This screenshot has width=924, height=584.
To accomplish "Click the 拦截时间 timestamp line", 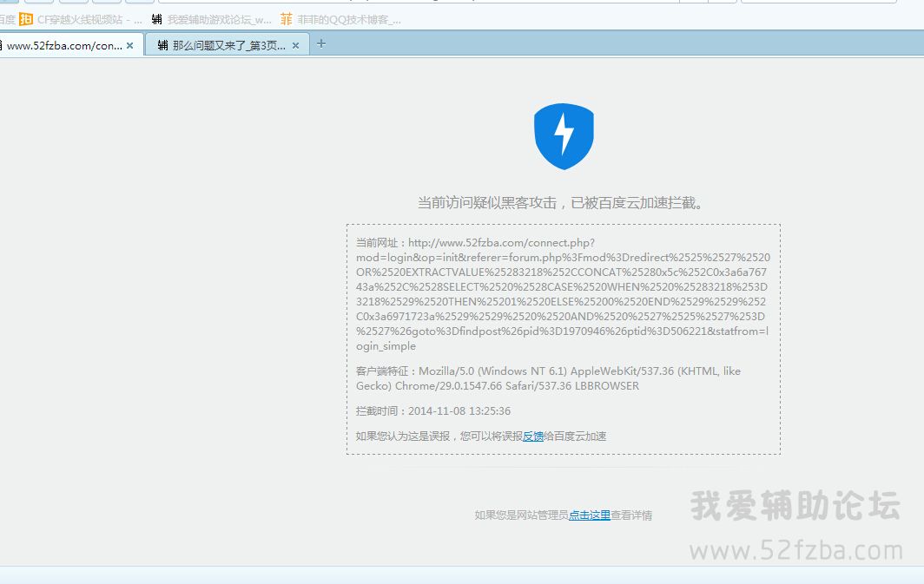I will [x=433, y=411].
